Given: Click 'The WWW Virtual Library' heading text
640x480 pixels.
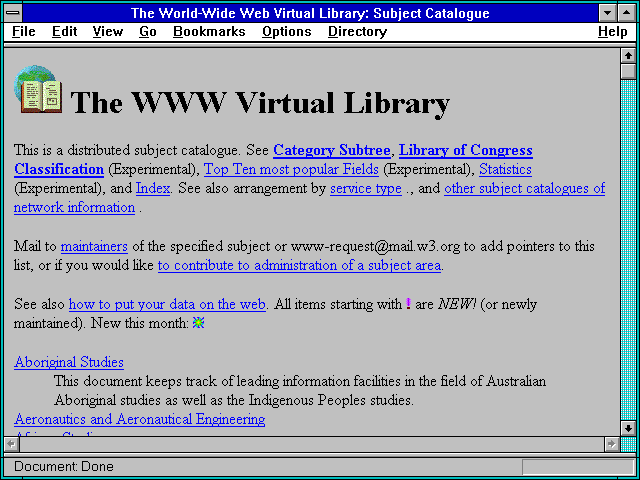Looking at the screenshot, I should coord(260,102).
